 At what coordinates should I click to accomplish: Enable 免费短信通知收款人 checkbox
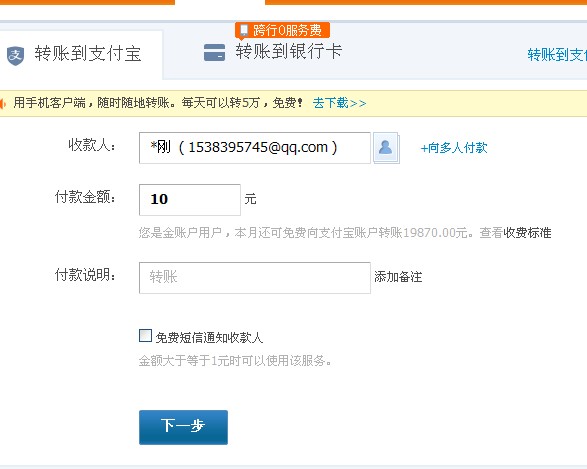click(x=145, y=336)
